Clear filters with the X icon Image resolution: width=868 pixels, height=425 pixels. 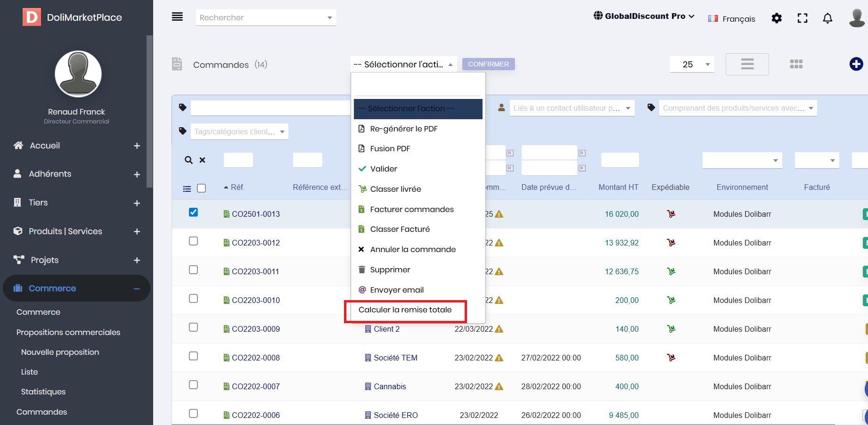coord(202,160)
